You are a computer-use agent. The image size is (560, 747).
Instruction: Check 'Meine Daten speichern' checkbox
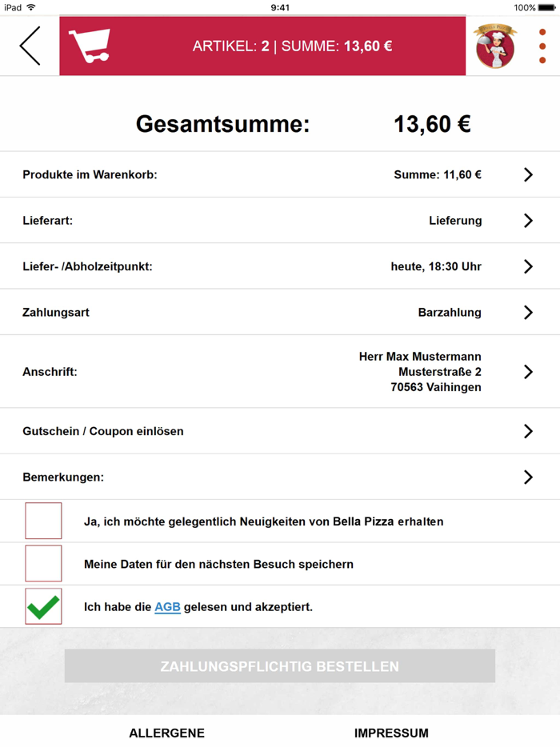click(43, 564)
